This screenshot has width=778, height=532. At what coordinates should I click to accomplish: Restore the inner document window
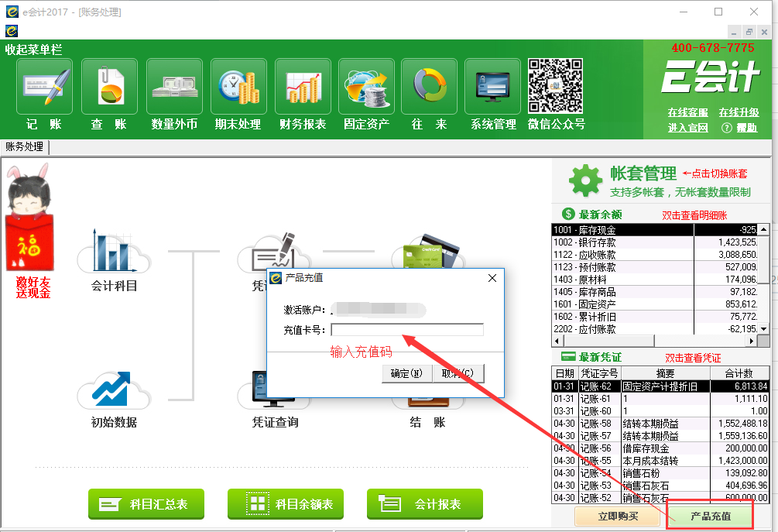[749, 32]
